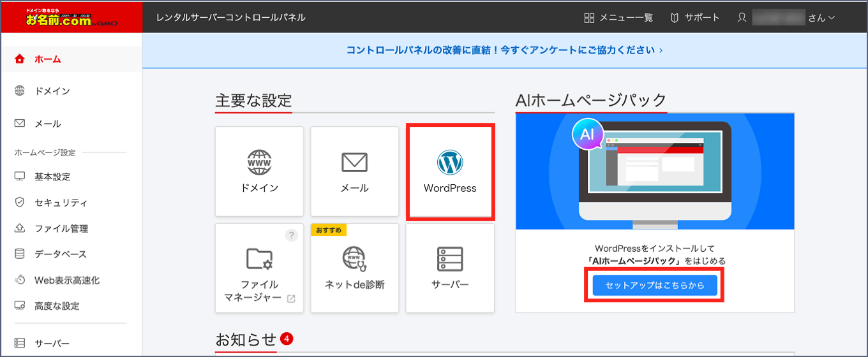The width and height of the screenshot is (868, 357).
Task: Click the sidebar envelope icon
Action: coord(19,123)
